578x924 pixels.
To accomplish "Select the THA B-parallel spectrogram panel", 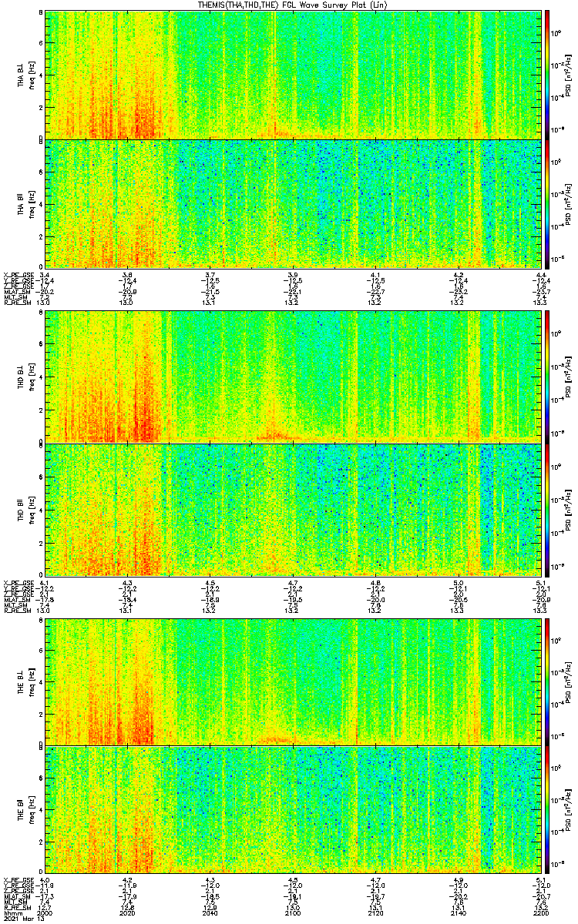I will (292, 203).
